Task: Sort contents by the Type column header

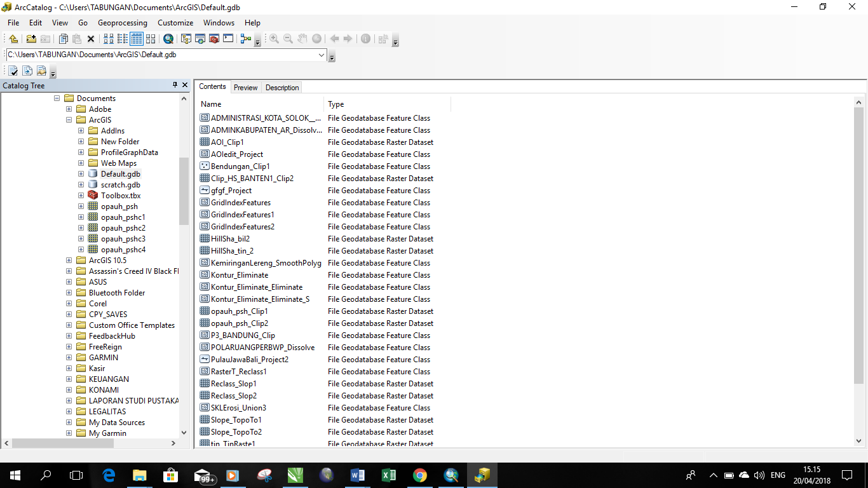Action: 335,104
